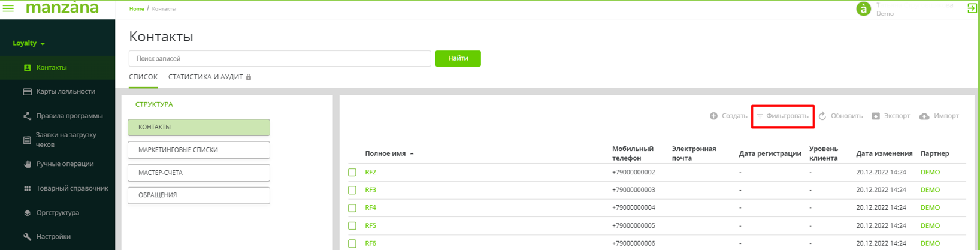
Task: Select МАРКЕТИНГОВЫЕ СПИСКИ in structure panel
Action: click(x=198, y=150)
